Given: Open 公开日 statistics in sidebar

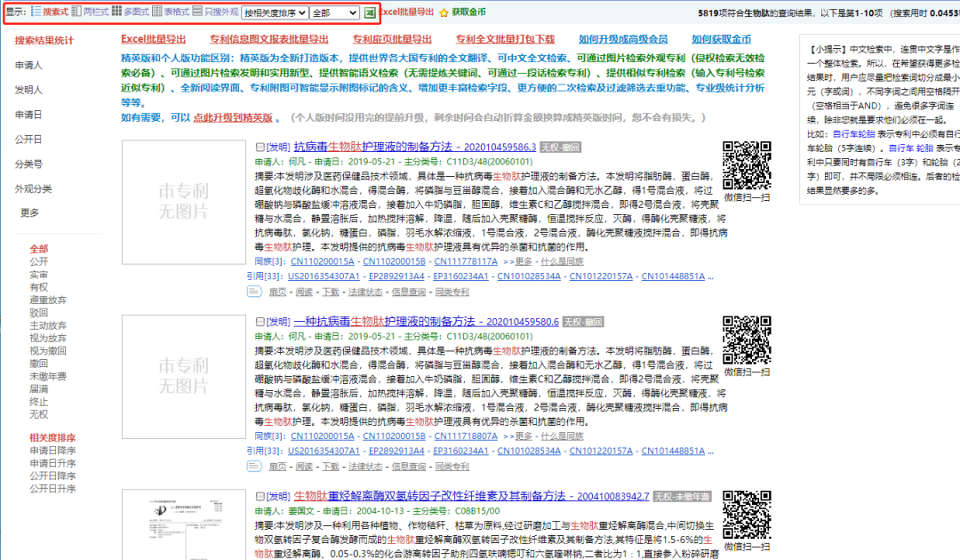Looking at the screenshot, I should [x=28, y=140].
